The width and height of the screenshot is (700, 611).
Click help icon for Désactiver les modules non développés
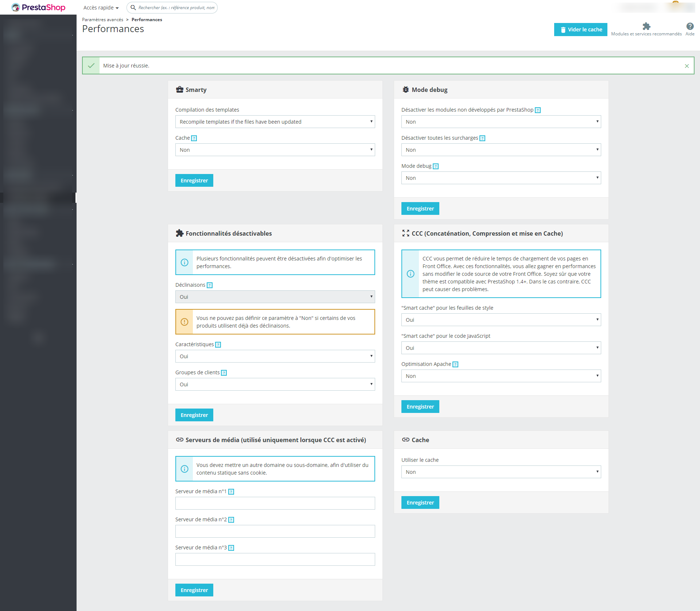pyautogui.click(x=537, y=110)
